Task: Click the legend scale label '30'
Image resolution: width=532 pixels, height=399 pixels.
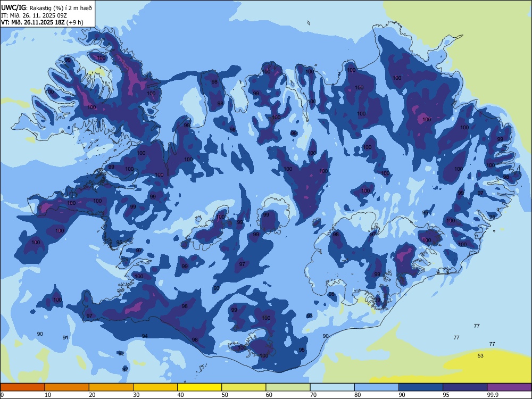Action: point(136,395)
